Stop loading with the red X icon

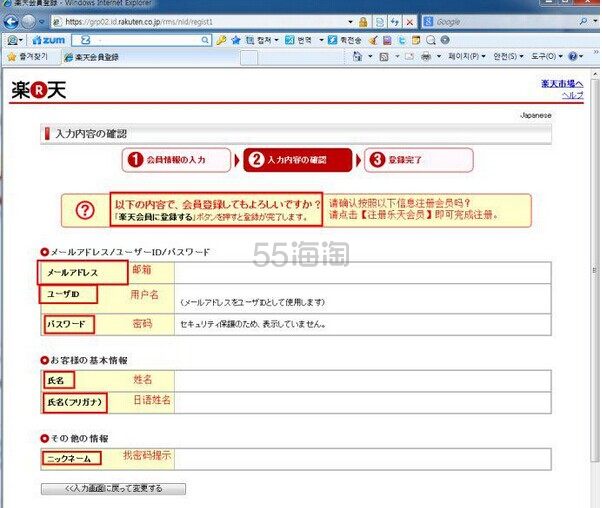coord(409,22)
